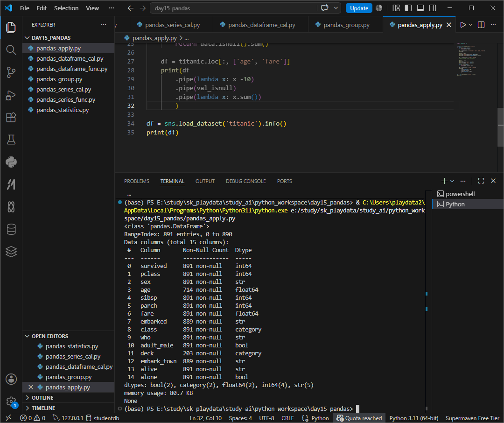The width and height of the screenshot is (504, 423).
Task: Open Run and Debug view icon
Action: [11, 95]
